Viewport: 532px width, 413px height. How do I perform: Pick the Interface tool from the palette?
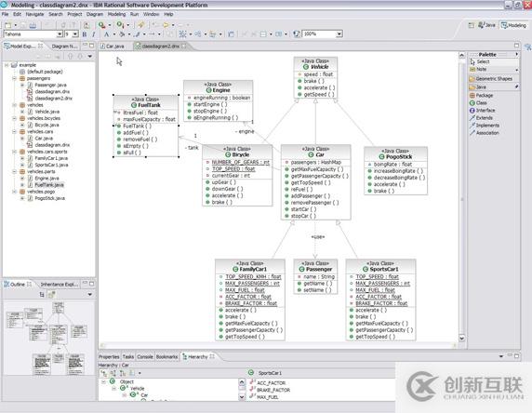[482, 111]
